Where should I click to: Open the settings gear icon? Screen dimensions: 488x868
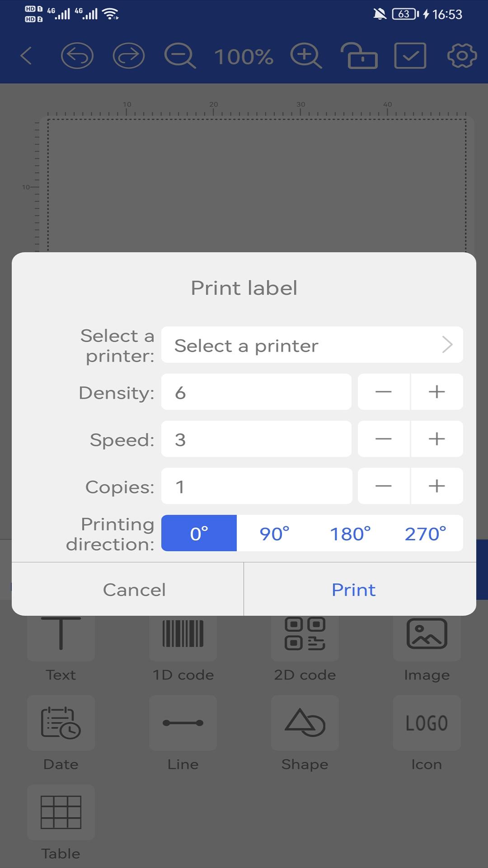(462, 56)
